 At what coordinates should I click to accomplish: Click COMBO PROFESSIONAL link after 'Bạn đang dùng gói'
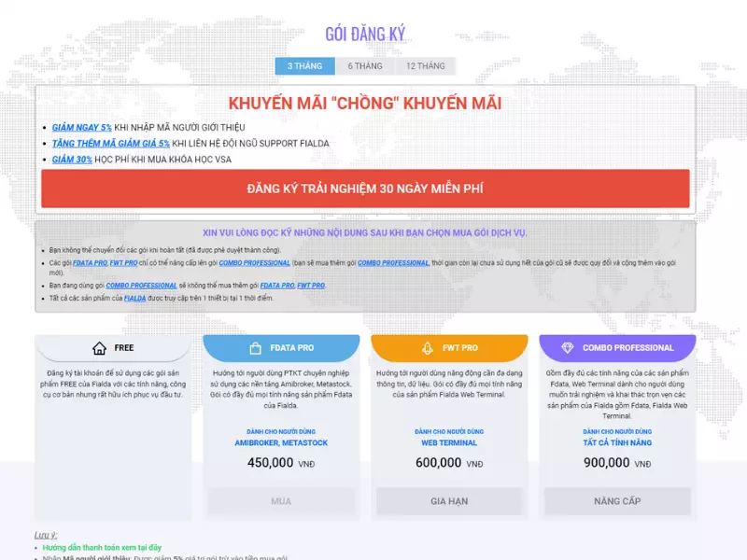coord(142,286)
